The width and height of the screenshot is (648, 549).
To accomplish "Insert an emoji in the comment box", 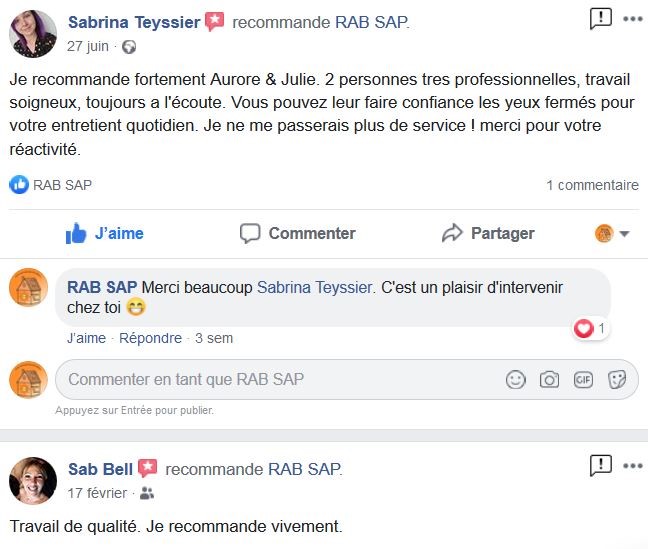I will [x=516, y=380].
